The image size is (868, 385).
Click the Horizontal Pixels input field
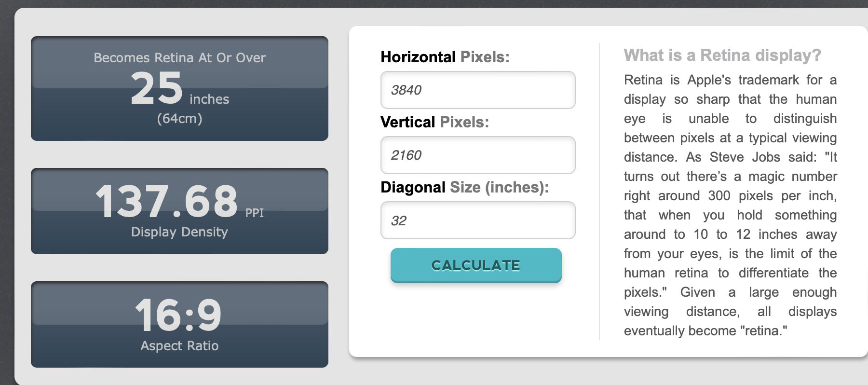(477, 90)
